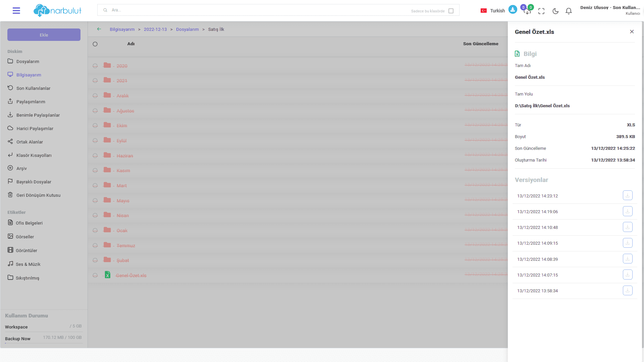
Task: Sort by the Son Güncelleme column header
Action: tap(480, 44)
